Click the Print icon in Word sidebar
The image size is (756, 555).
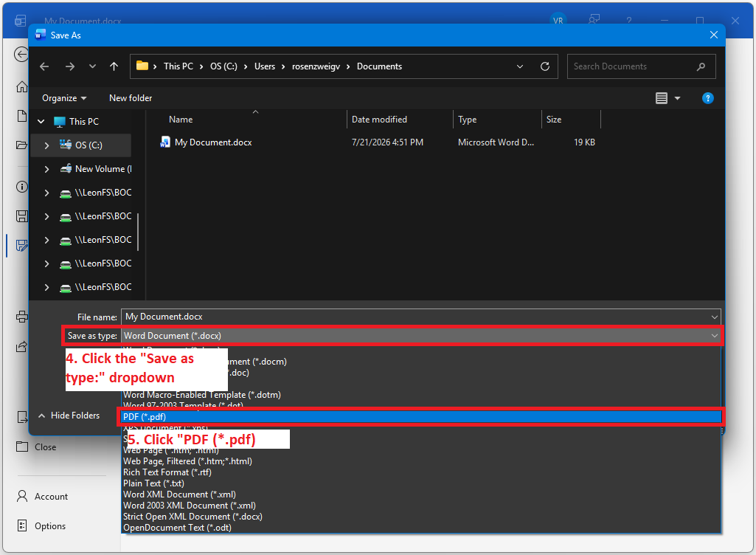[x=21, y=317]
